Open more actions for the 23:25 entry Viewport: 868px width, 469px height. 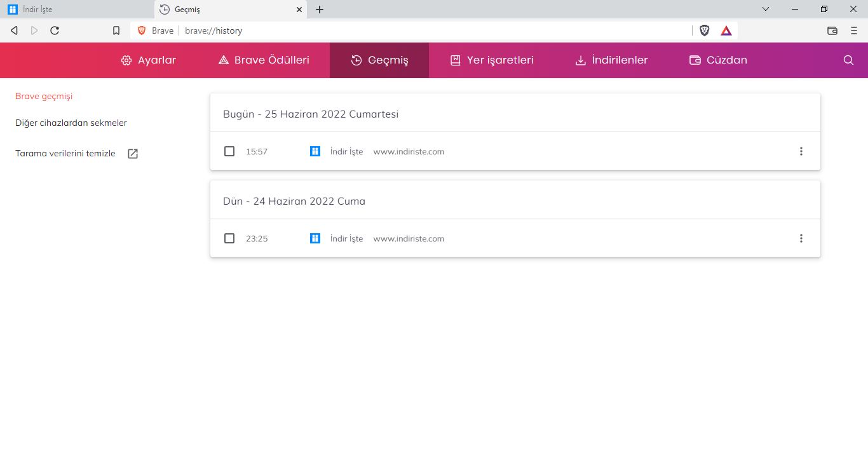(x=801, y=238)
